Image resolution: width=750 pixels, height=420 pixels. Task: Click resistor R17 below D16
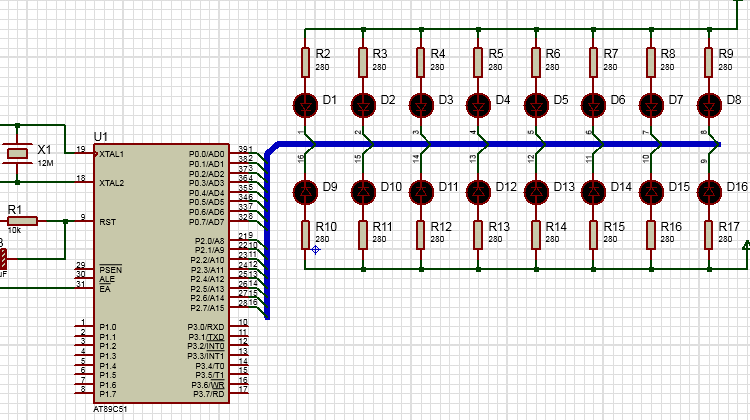pyautogui.click(x=709, y=234)
